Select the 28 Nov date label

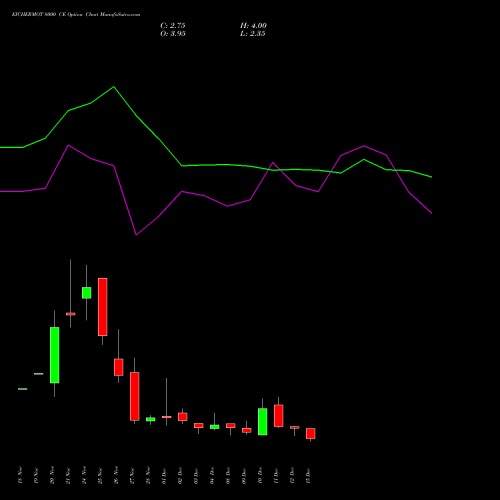tap(148, 475)
